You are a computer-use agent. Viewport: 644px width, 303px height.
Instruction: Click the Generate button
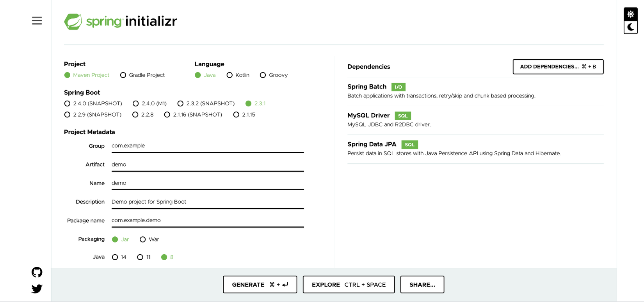click(260, 285)
